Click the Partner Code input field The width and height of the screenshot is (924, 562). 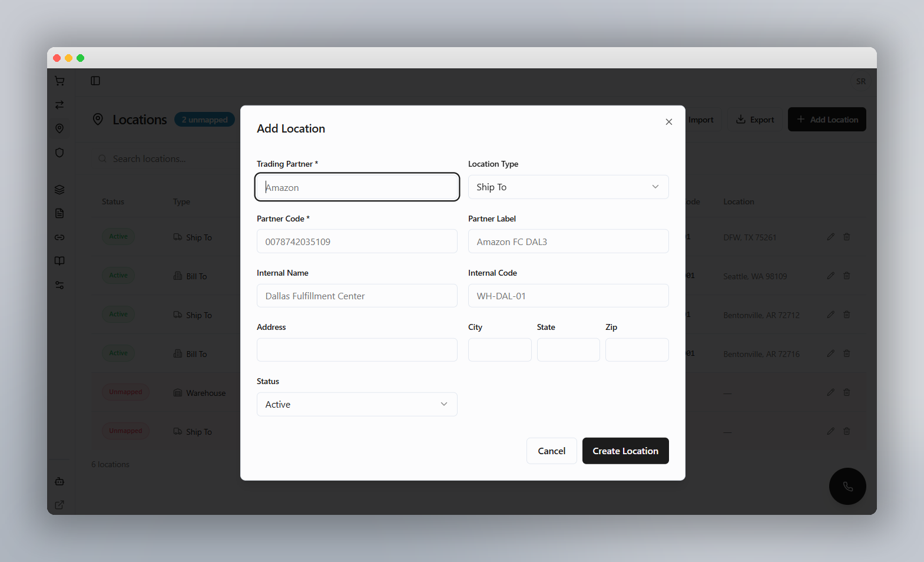pyautogui.click(x=357, y=242)
